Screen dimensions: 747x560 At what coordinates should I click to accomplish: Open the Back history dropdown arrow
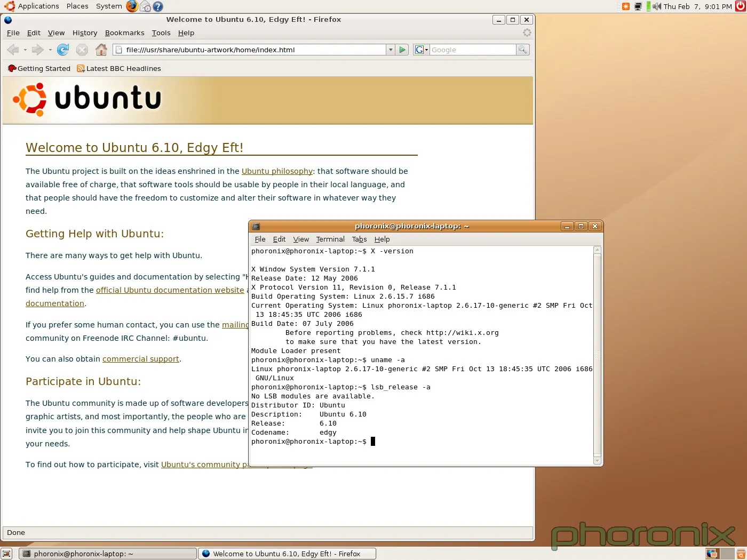(x=25, y=50)
